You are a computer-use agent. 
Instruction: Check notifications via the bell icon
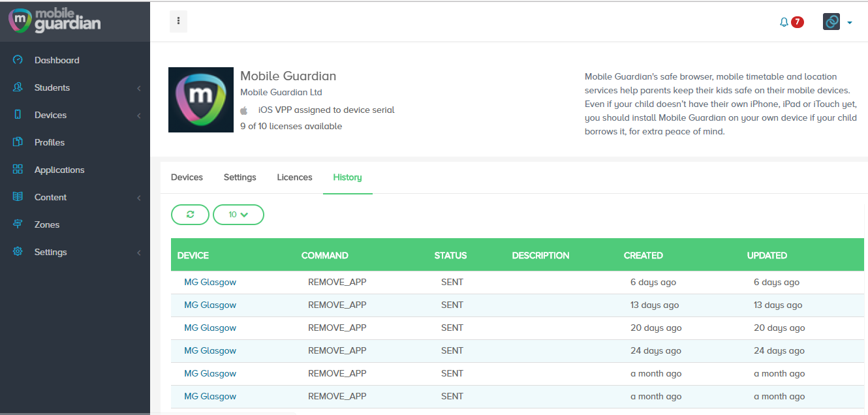pyautogui.click(x=784, y=22)
